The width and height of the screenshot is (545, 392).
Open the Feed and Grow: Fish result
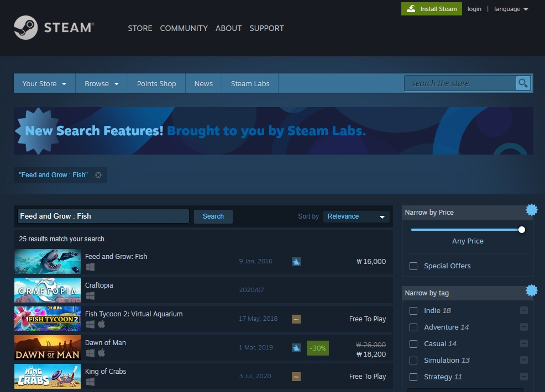point(203,261)
